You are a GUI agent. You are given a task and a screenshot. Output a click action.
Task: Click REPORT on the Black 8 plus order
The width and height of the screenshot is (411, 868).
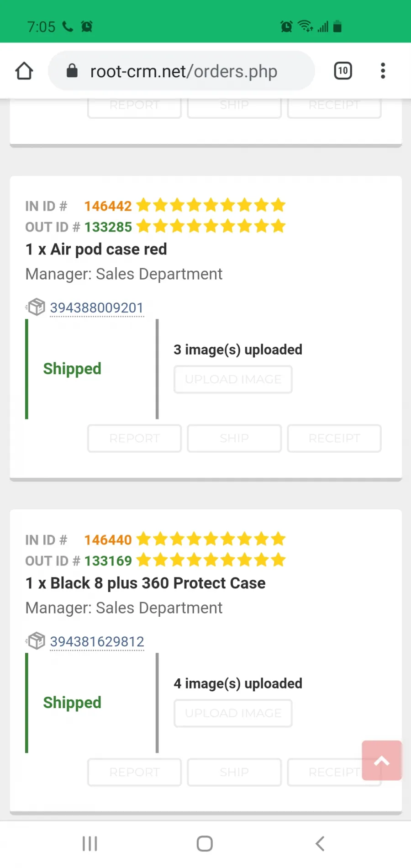[134, 772]
